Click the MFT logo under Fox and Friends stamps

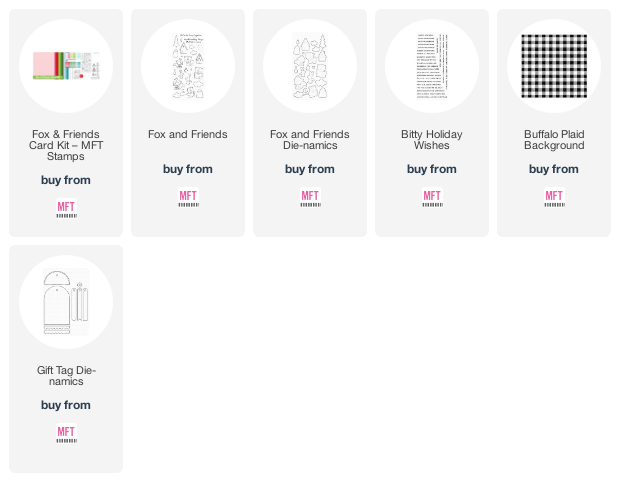[188, 197]
